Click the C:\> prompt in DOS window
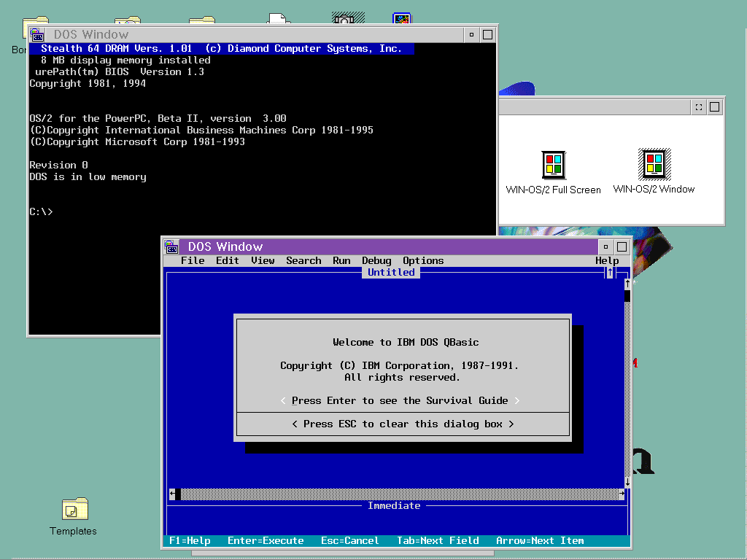 coord(41,212)
